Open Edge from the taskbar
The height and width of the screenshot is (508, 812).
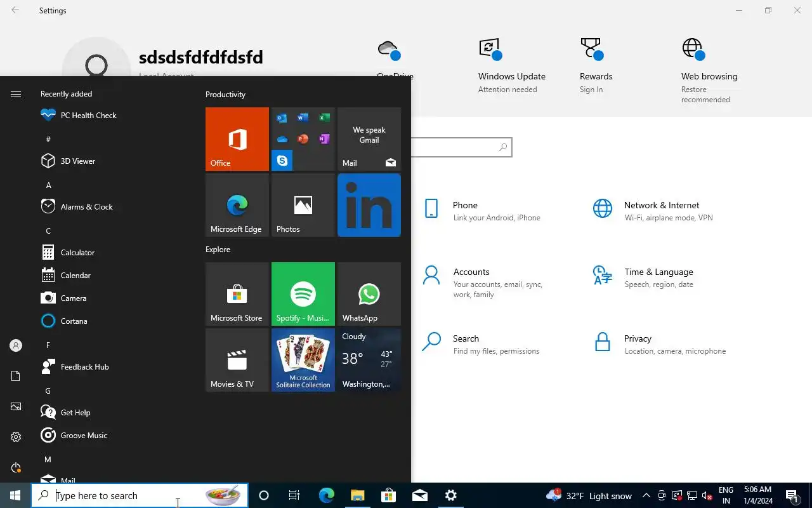(326, 495)
